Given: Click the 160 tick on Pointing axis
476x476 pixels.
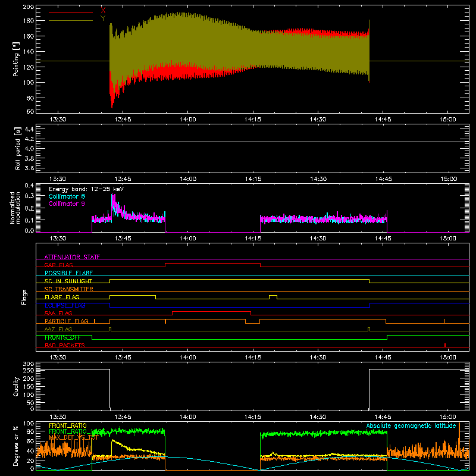Looking at the screenshot, I should point(28,36).
